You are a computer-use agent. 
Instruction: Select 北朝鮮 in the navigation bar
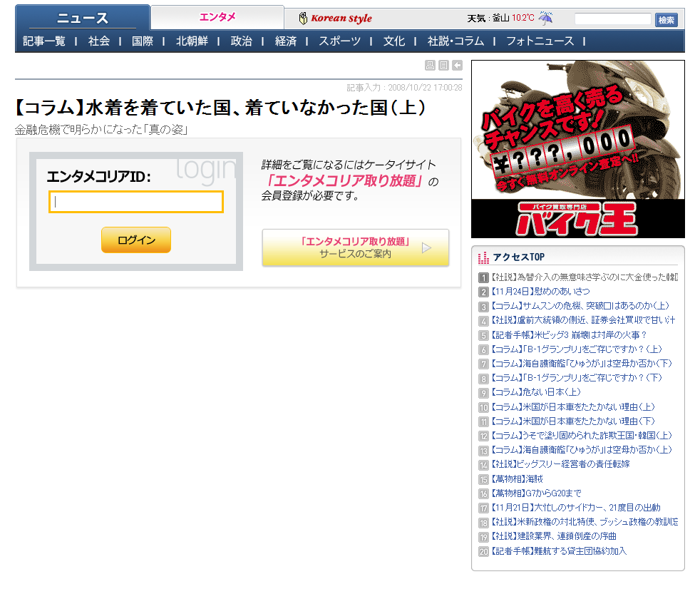pos(192,41)
